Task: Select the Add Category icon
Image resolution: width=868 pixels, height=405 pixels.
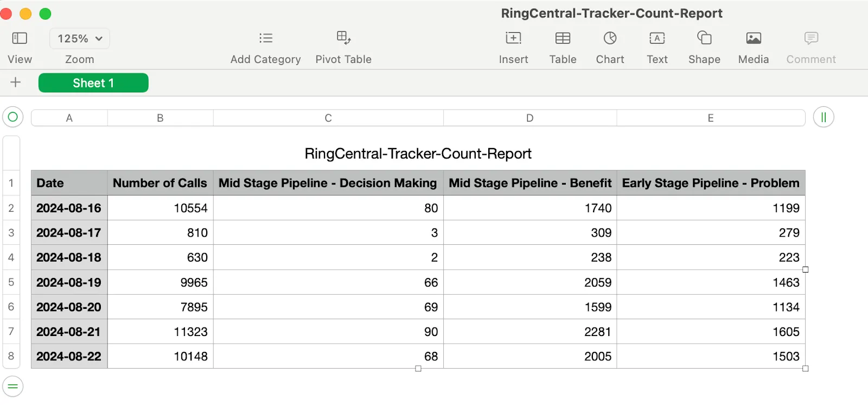Action: pyautogui.click(x=265, y=46)
